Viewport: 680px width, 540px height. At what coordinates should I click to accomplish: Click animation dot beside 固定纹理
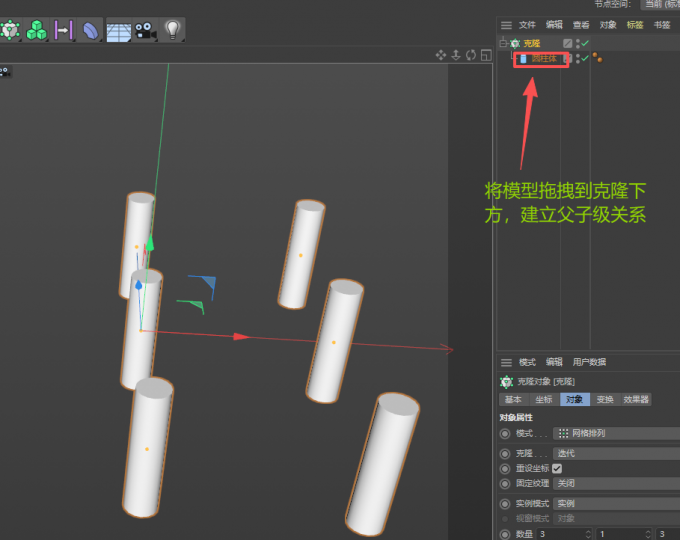[505, 484]
